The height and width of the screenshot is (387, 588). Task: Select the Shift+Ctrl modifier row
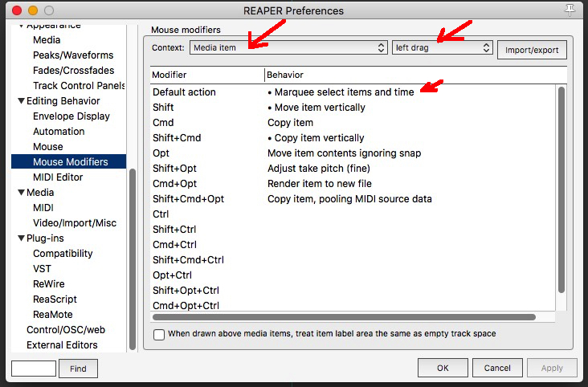point(353,229)
